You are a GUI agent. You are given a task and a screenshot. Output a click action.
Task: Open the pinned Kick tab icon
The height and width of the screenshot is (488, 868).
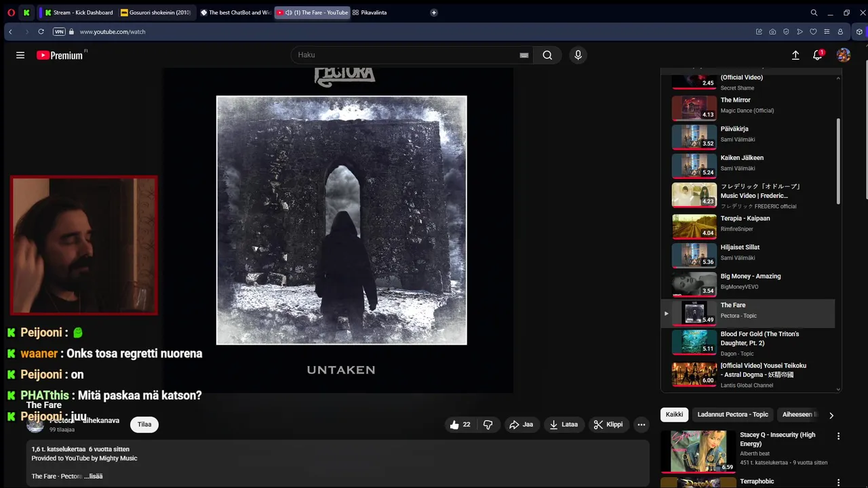coord(26,12)
